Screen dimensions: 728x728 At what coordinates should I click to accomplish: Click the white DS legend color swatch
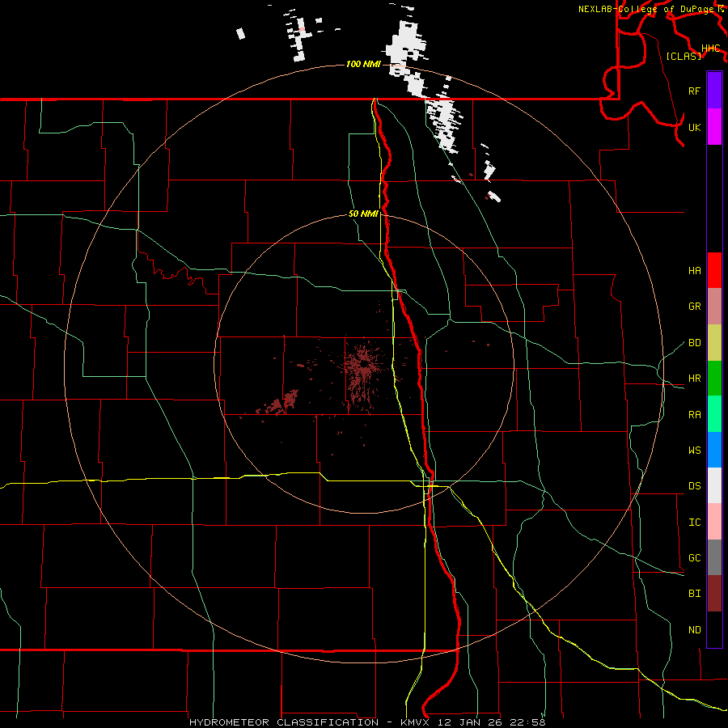[714, 485]
